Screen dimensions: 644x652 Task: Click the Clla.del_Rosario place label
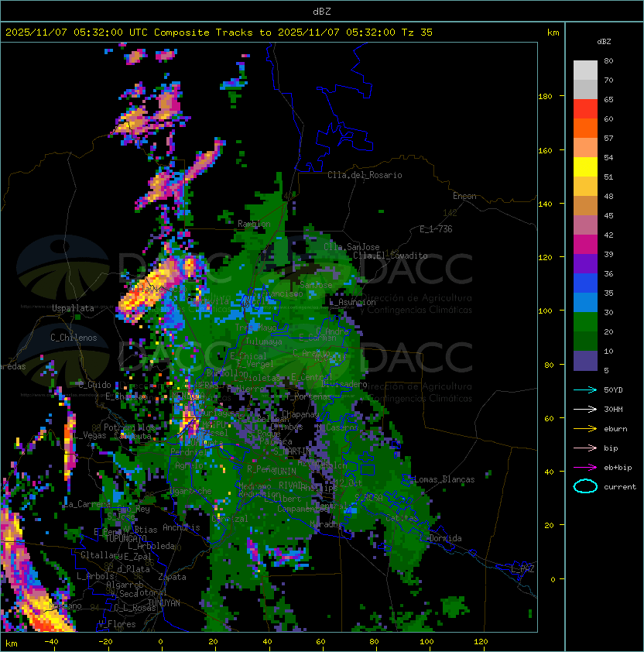pos(365,175)
